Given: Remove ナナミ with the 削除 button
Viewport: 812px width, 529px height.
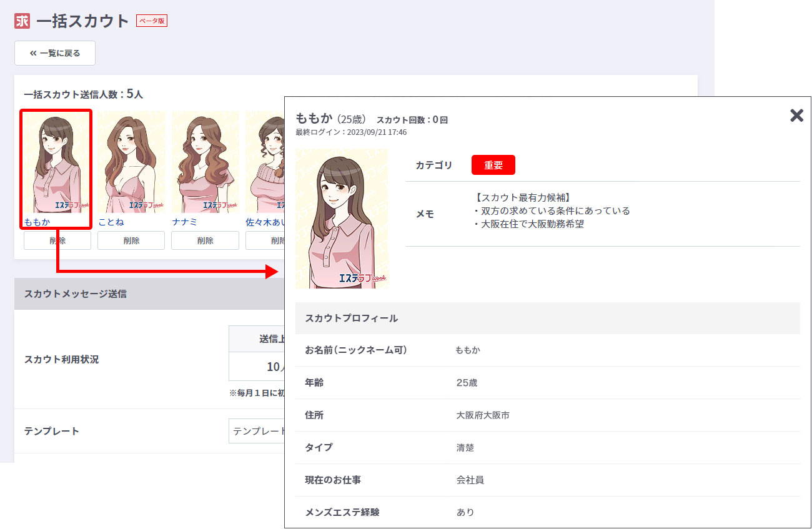Looking at the screenshot, I should (x=205, y=240).
